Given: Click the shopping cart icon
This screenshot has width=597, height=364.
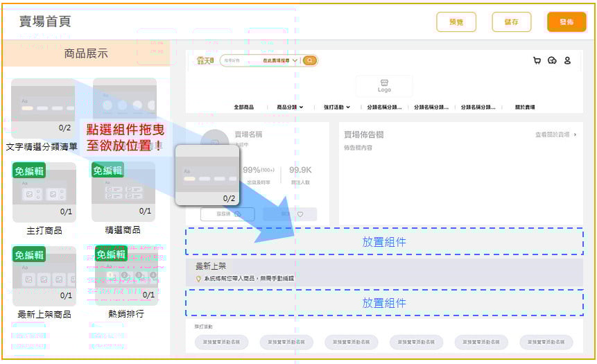Looking at the screenshot, I should 537,61.
